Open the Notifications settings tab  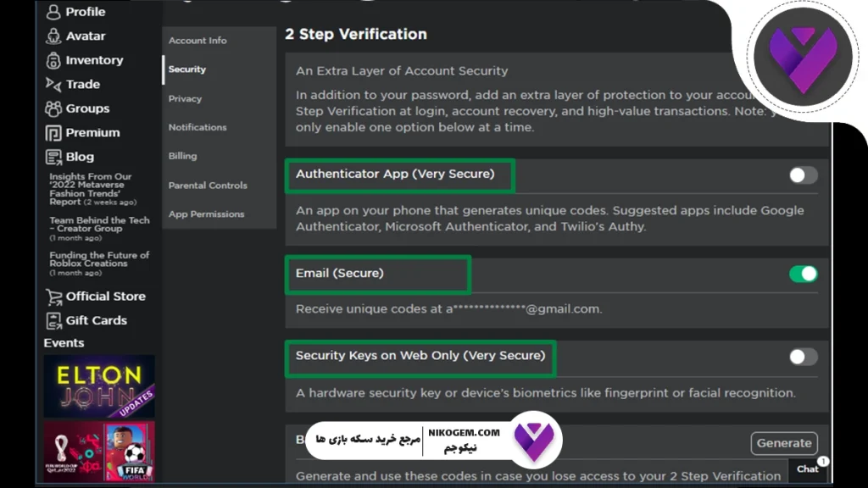click(x=197, y=127)
